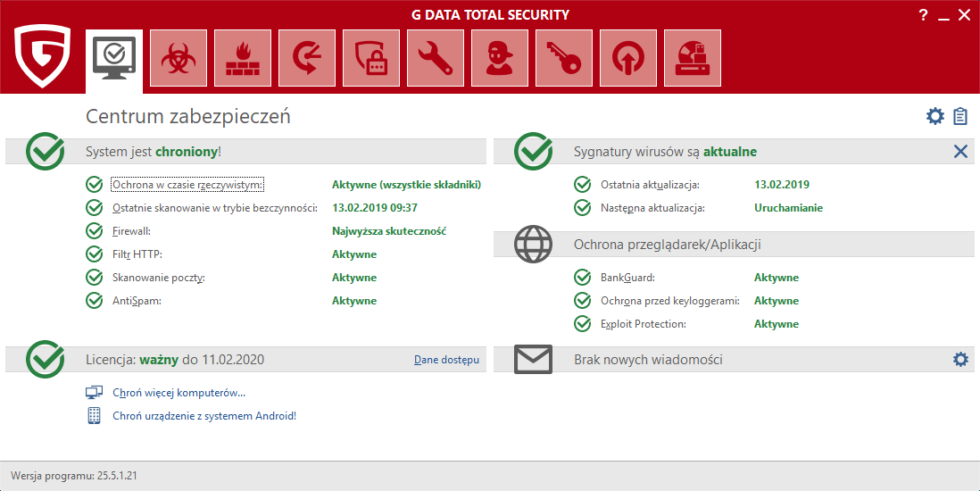Open settings gear next to Centrum zabezpieczeń
The height and width of the screenshot is (491, 980).
(x=935, y=116)
